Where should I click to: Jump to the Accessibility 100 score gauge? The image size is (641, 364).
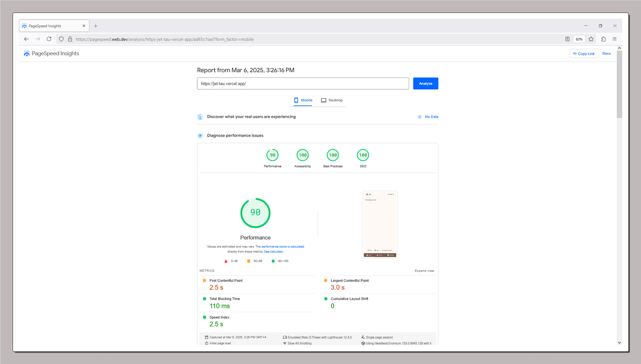(303, 159)
